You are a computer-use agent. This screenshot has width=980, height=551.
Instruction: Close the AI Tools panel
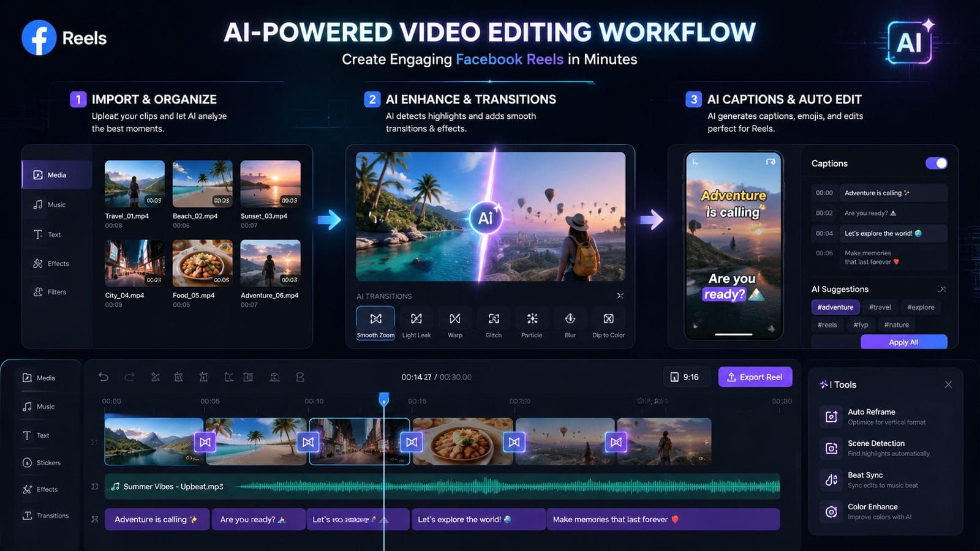click(x=948, y=384)
